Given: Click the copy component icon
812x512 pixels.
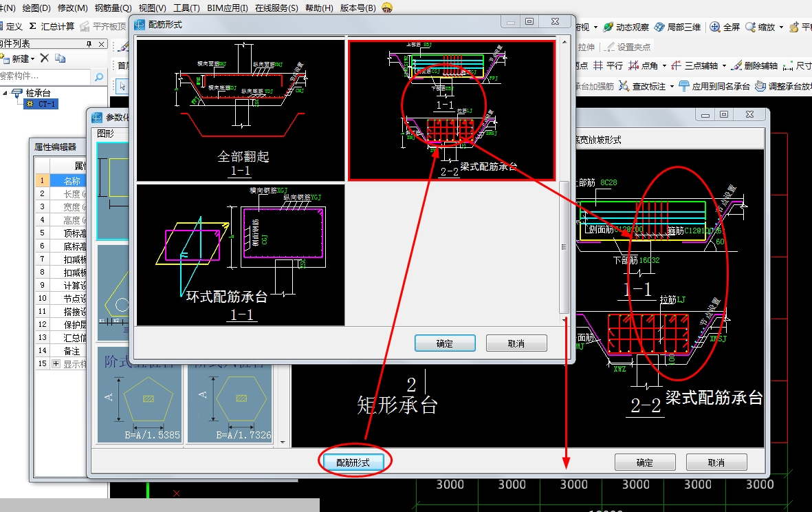Looking at the screenshot, I should [60, 58].
